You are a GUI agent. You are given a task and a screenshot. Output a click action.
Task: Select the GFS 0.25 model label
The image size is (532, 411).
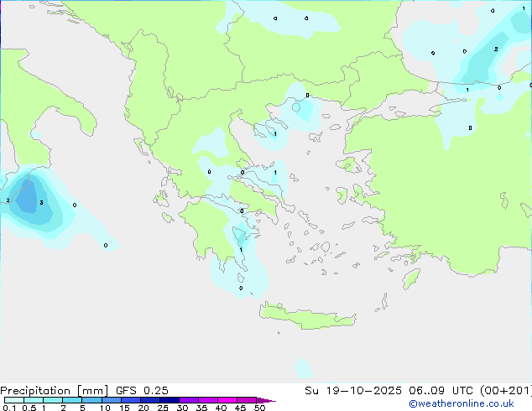click(x=142, y=391)
